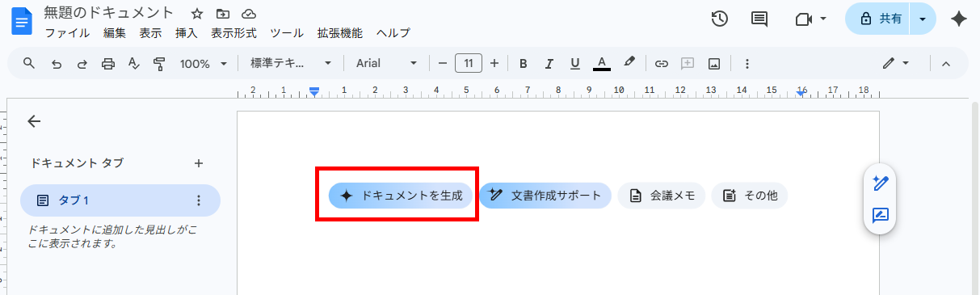Redo the last action
The width and height of the screenshot is (980, 295).
[x=82, y=63]
